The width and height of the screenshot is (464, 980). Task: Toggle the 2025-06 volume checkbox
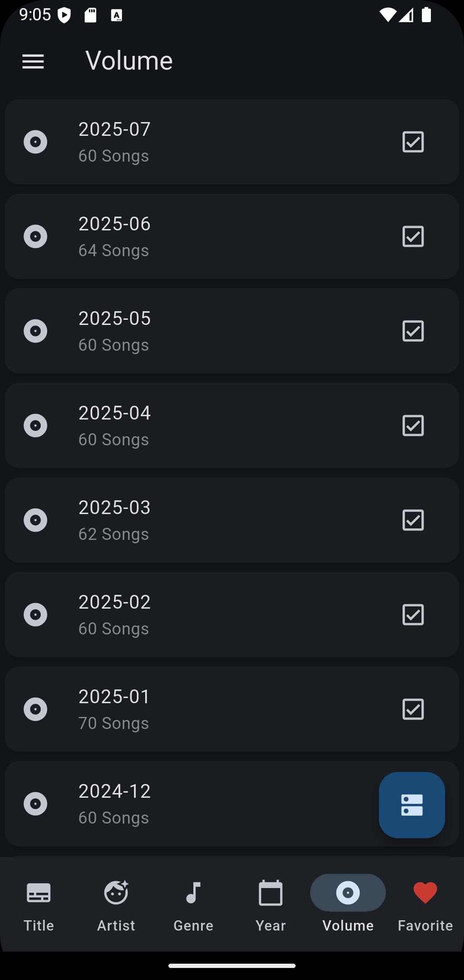[413, 236]
